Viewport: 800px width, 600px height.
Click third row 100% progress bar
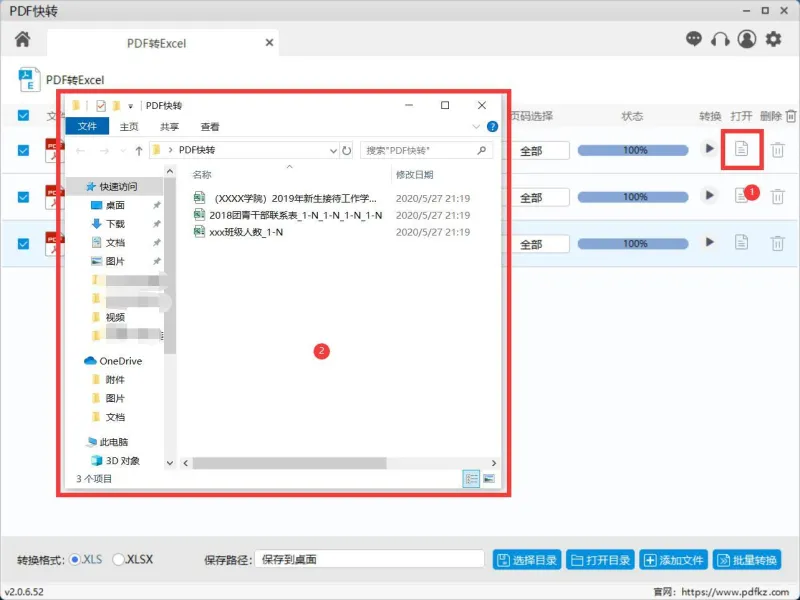click(x=633, y=244)
